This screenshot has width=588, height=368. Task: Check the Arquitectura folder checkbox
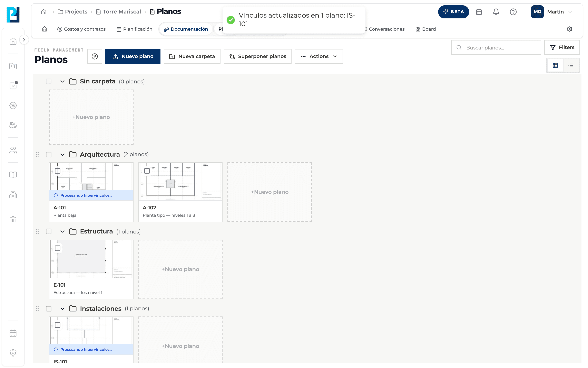click(x=49, y=155)
